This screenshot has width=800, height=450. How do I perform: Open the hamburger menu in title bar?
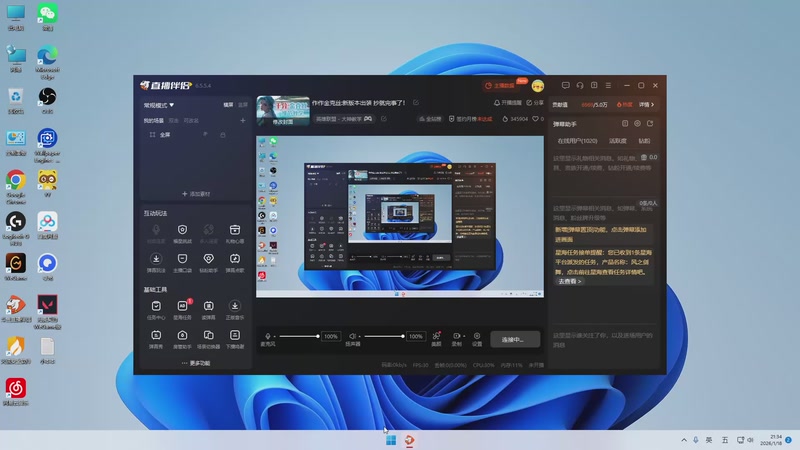click(608, 85)
